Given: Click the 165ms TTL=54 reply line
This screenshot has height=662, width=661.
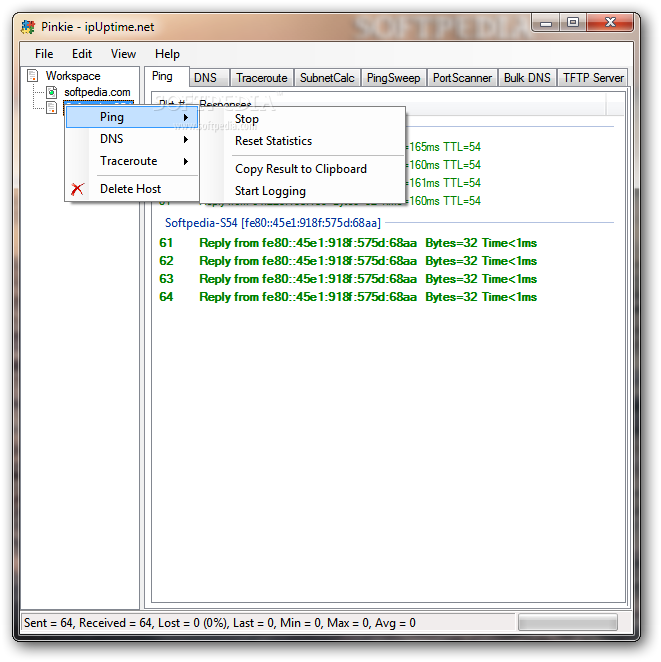Looking at the screenshot, I should pos(443,147).
